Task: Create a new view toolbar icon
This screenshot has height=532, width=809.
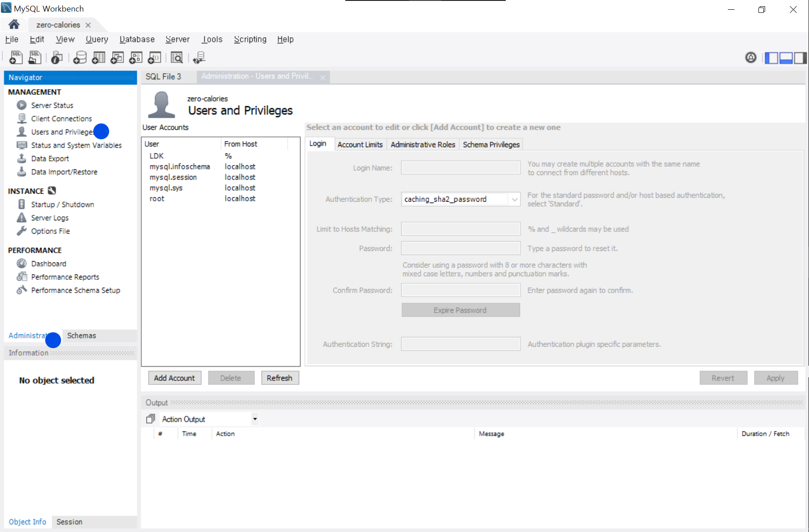Action: [117, 58]
